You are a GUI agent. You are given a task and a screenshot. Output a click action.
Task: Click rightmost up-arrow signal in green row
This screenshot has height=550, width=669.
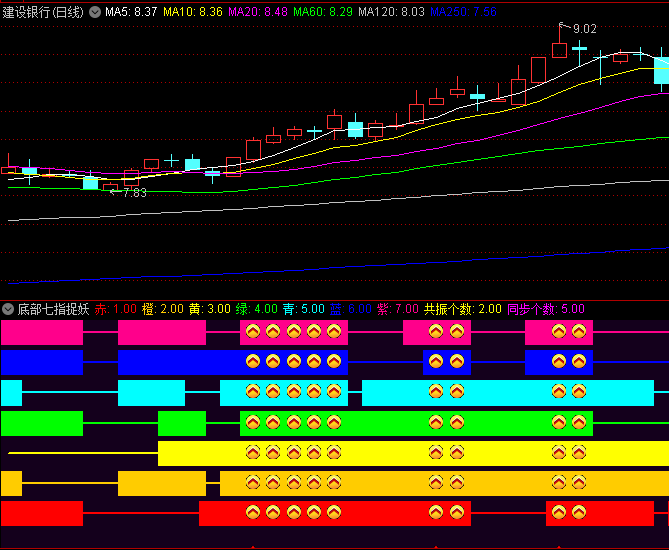(x=579, y=422)
